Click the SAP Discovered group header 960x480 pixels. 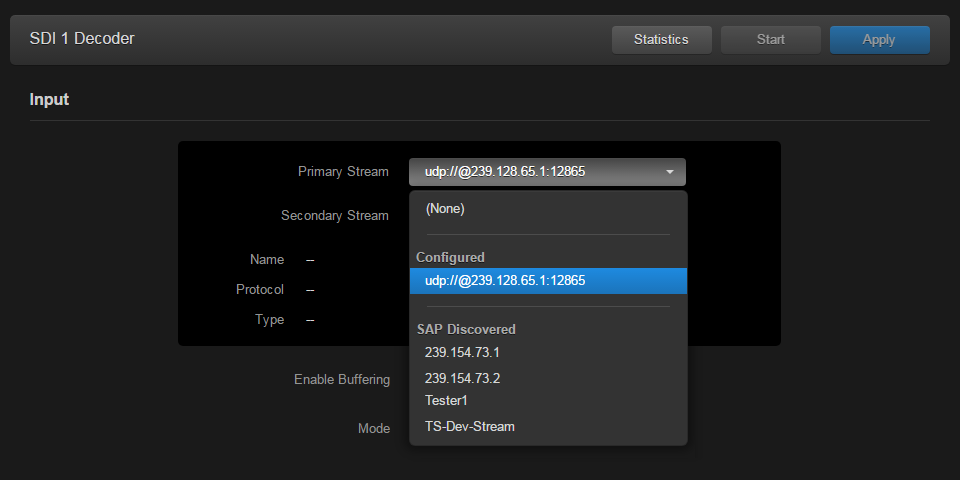click(466, 329)
